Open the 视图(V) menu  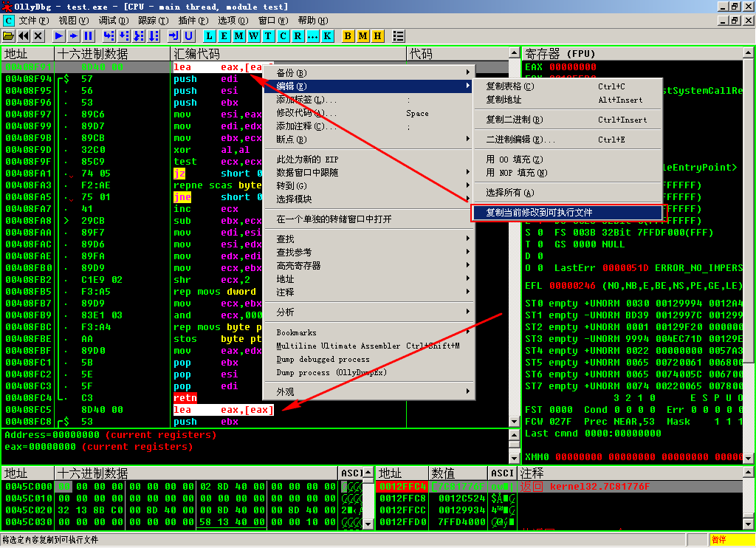tap(74, 20)
